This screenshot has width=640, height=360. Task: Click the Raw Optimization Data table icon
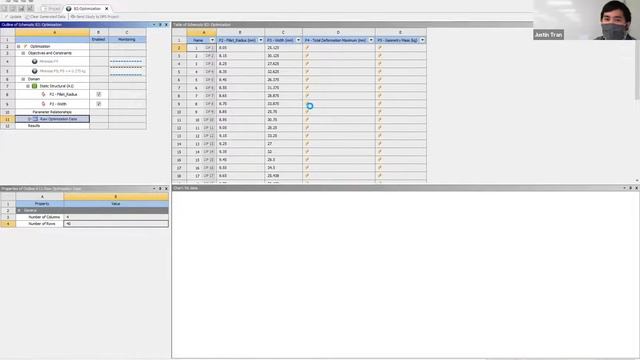tap(35, 119)
